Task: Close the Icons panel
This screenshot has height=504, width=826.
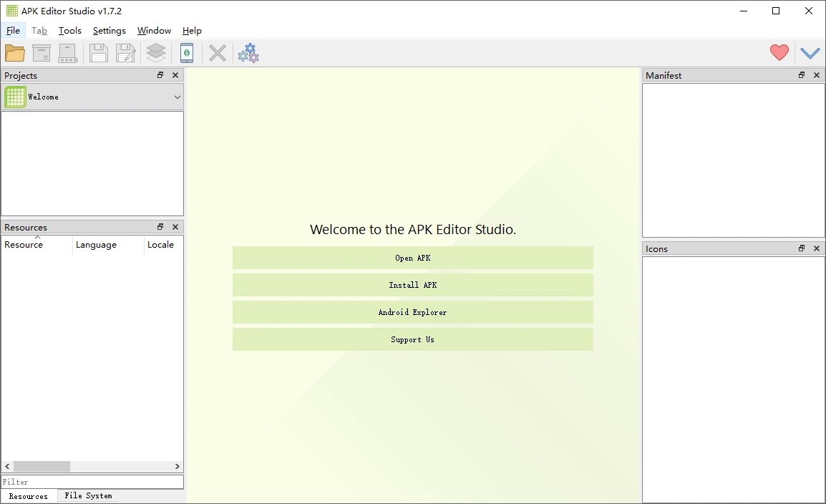Action: point(817,248)
